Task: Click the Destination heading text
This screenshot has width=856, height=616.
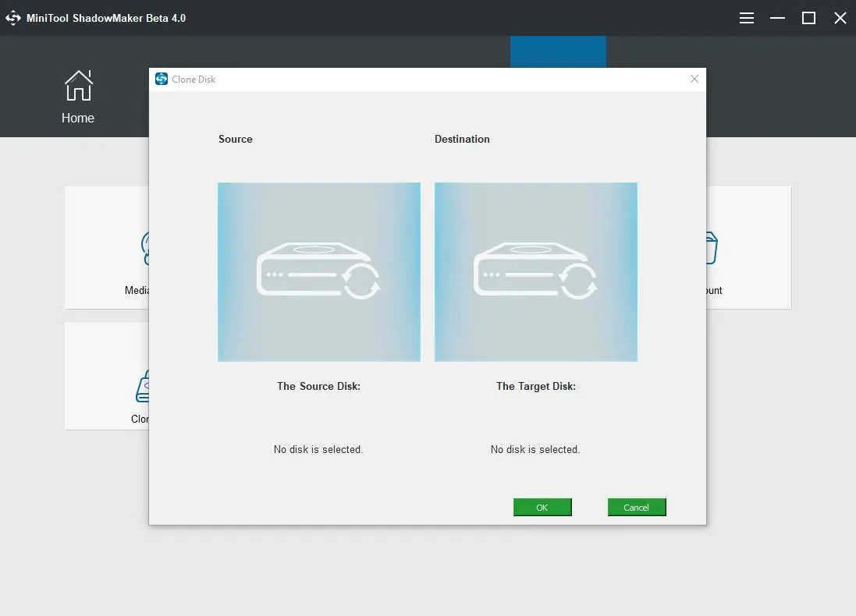Action: click(x=462, y=139)
